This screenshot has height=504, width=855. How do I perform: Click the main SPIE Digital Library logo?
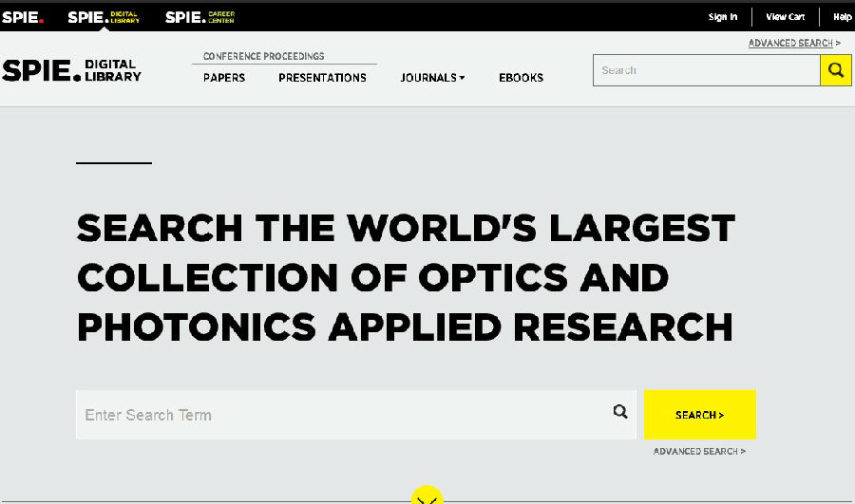[x=72, y=70]
